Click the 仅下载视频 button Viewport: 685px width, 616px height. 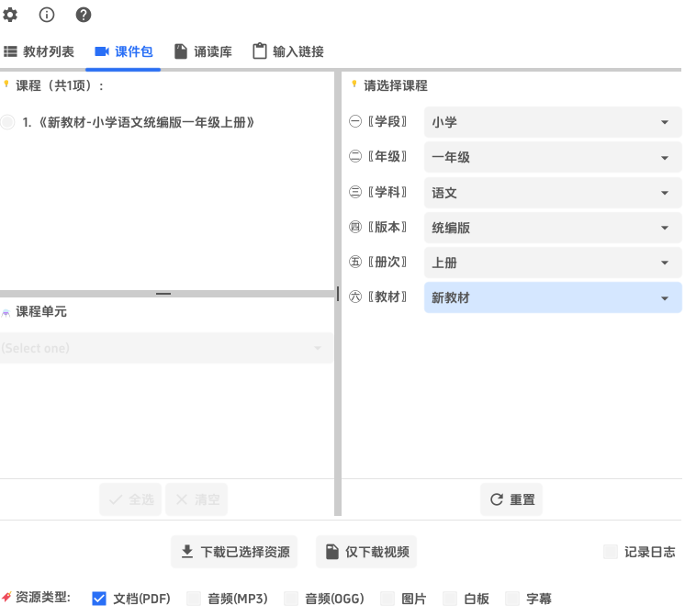(x=366, y=552)
